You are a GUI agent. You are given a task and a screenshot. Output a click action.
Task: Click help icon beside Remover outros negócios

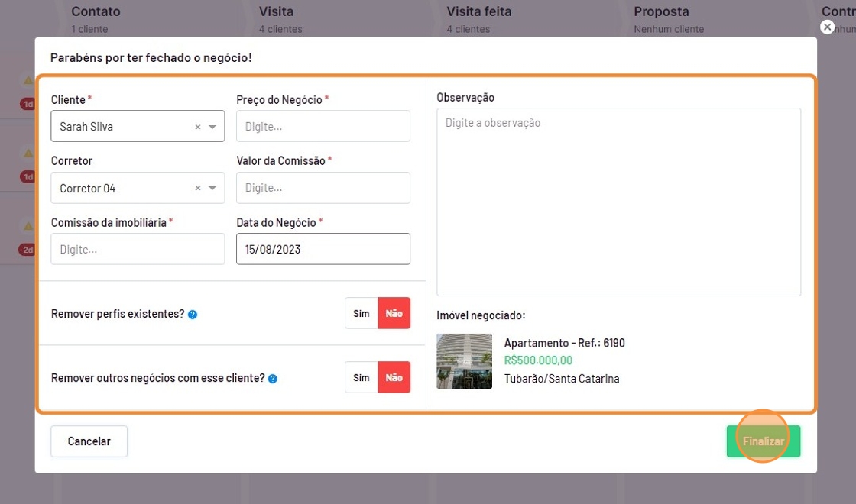(x=273, y=378)
